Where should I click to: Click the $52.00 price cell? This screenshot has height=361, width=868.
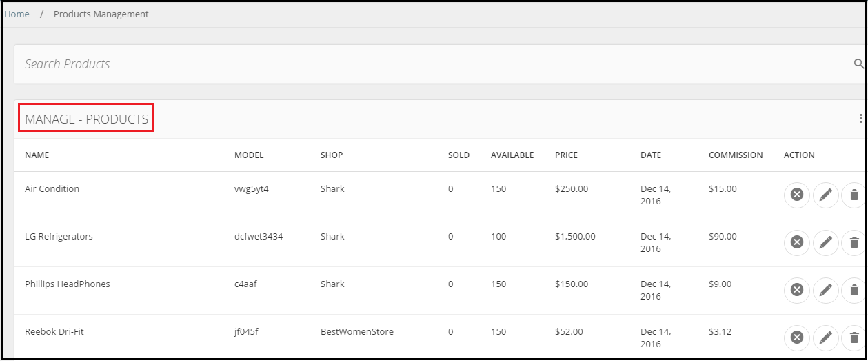pyautogui.click(x=569, y=332)
